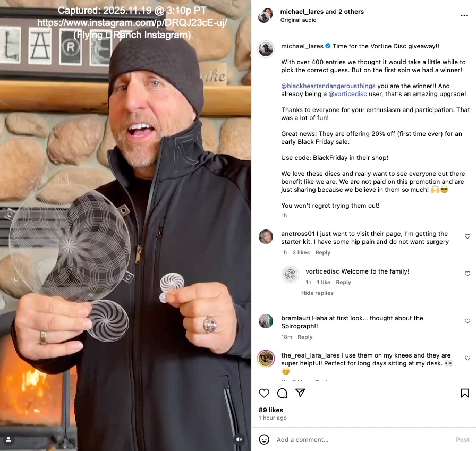The width and height of the screenshot is (476, 451).
Task: View the 89 likes list
Action: click(x=271, y=410)
